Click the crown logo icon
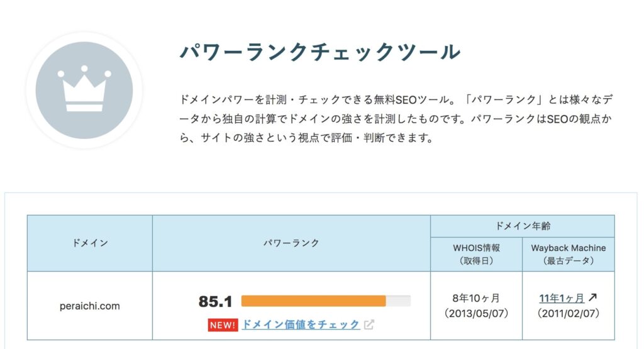Viewport: 644px width, 349px height. click(x=84, y=90)
